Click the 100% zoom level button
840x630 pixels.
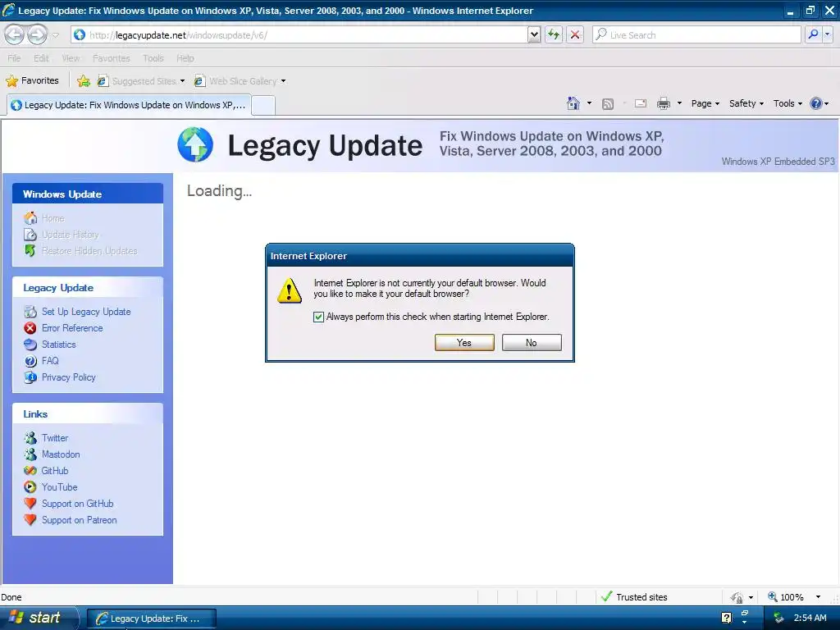pos(786,597)
